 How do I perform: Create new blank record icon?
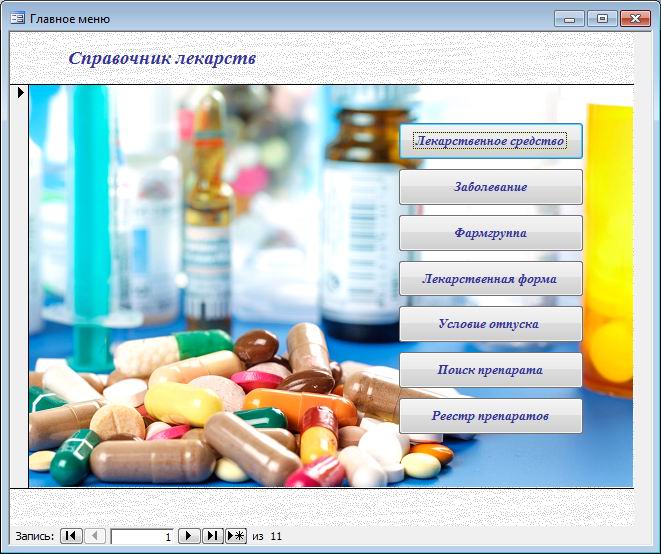pyautogui.click(x=236, y=536)
